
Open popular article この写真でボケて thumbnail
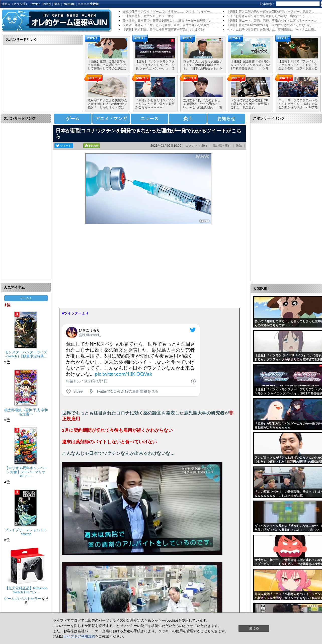(288, 482)
